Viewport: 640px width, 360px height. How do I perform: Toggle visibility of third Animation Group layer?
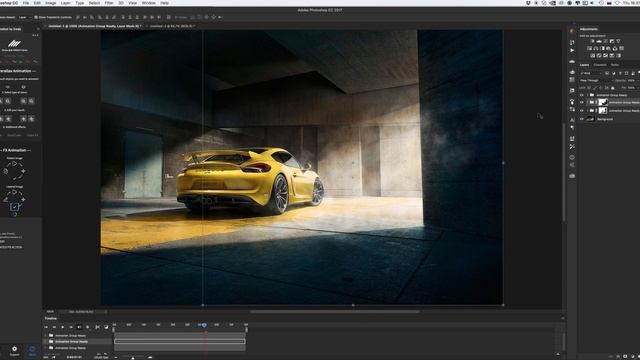point(582,111)
